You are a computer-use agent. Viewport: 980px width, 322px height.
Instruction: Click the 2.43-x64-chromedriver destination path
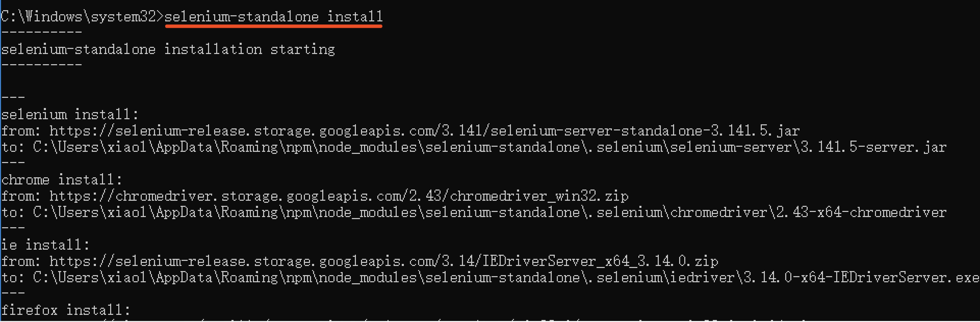[x=490, y=212]
